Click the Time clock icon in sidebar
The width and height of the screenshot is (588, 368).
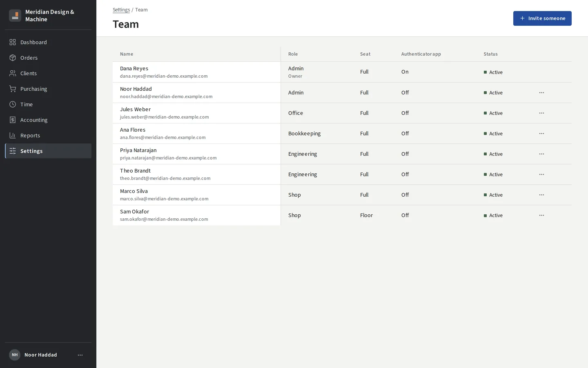[13, 104]
